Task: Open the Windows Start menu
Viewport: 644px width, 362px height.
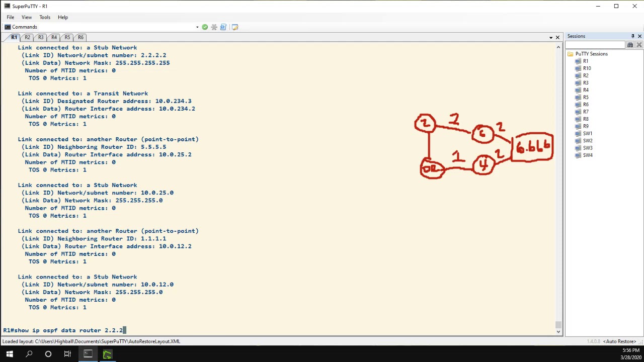Action: [x=10, y=354]
